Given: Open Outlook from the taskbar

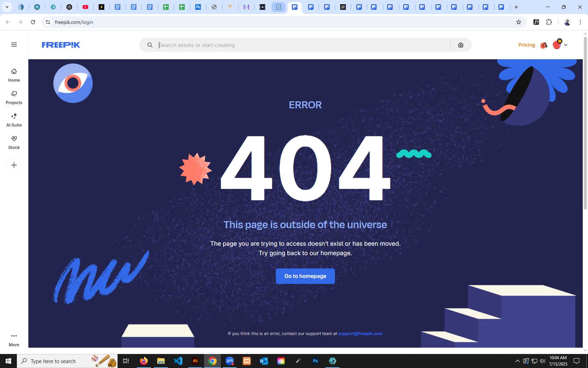Looking at the screenshot, I should tap(264, 361).
